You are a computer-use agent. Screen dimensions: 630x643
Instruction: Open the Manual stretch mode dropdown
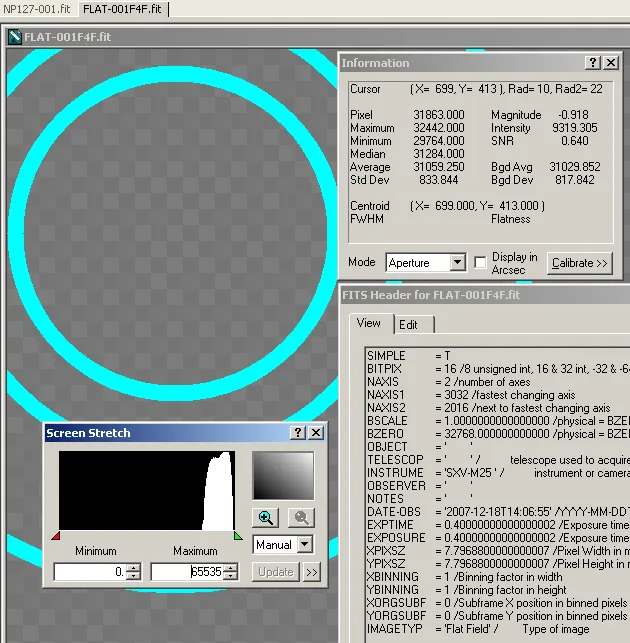[x=305, y=545]
